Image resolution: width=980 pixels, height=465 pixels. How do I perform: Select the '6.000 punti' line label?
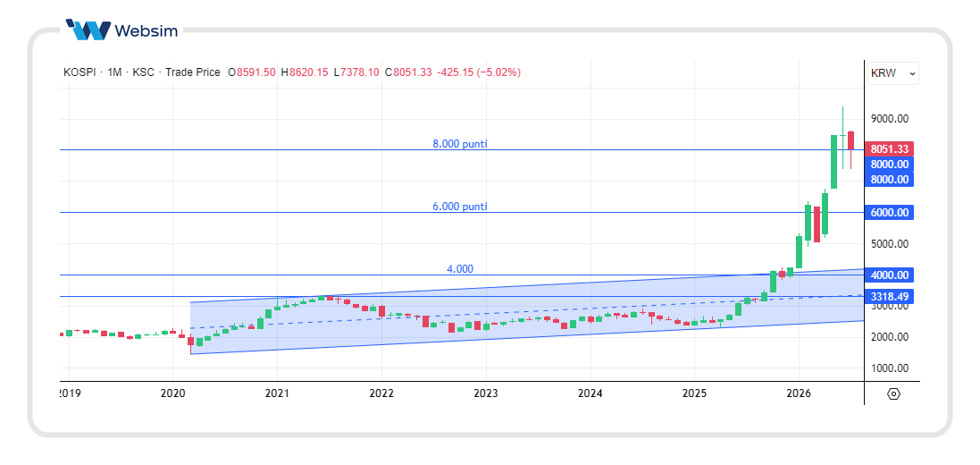[460, 207]
